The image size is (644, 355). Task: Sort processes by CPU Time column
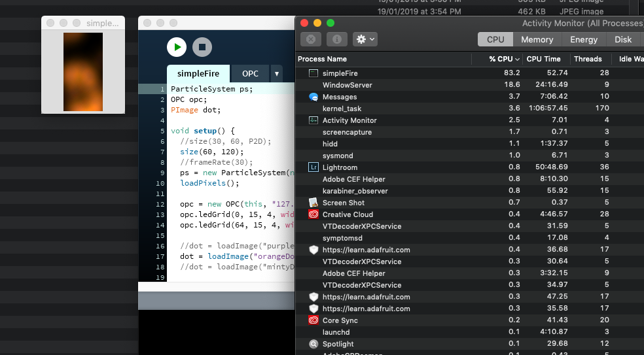pos(543,59)
